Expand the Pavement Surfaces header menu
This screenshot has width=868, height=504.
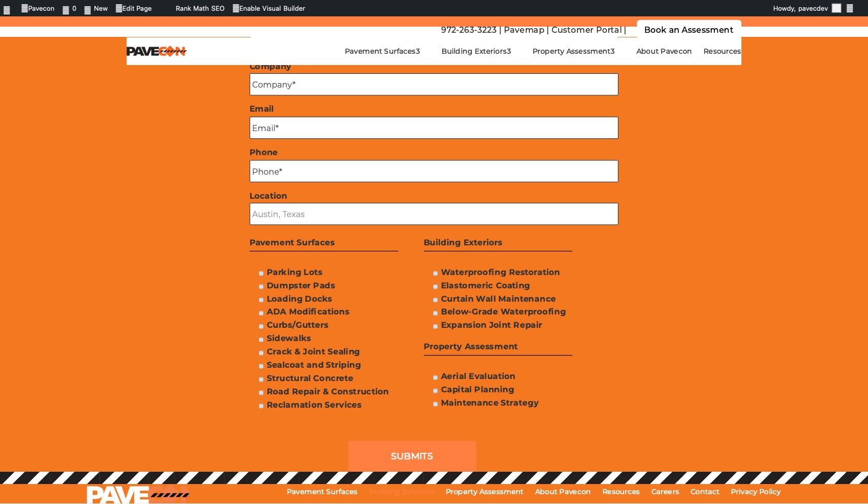382,51
